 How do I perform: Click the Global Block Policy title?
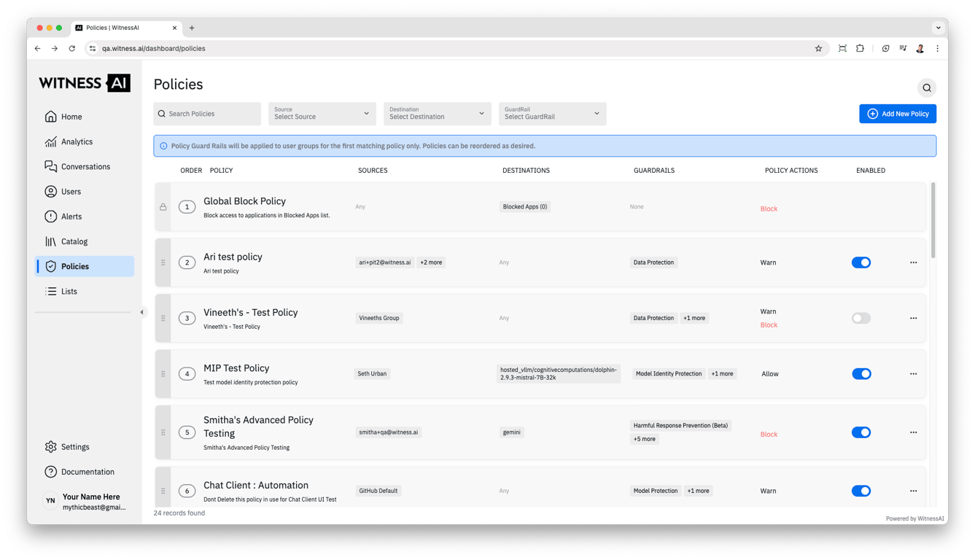pos(244,201)
